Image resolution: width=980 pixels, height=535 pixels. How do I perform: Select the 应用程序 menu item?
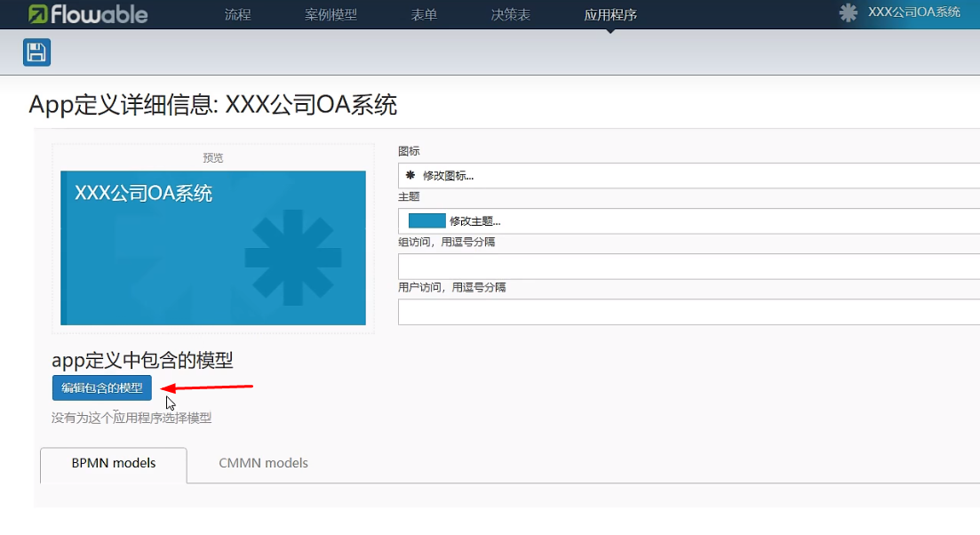(x=610, y=14)
